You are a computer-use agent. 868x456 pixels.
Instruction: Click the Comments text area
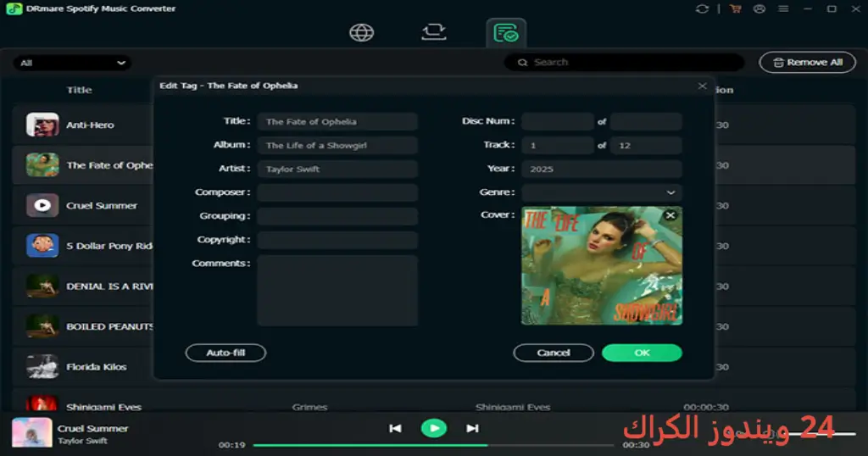337,291
